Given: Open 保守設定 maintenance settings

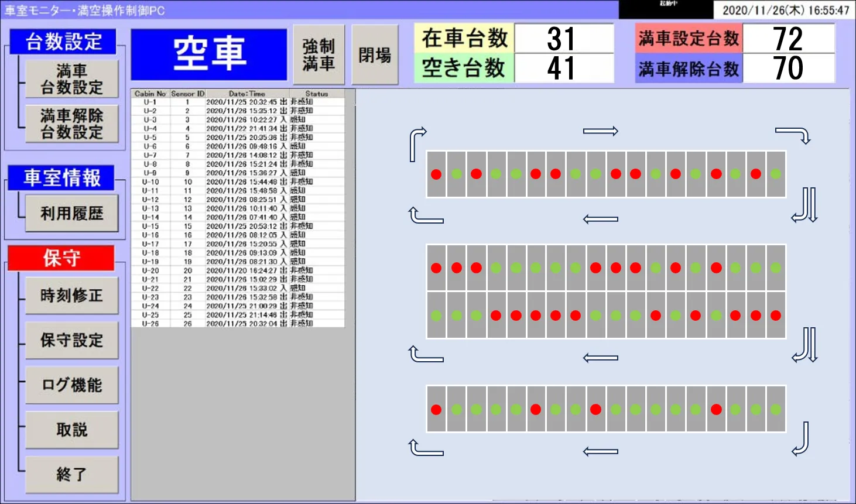Looking at the screenshot, I should [72, 341].
